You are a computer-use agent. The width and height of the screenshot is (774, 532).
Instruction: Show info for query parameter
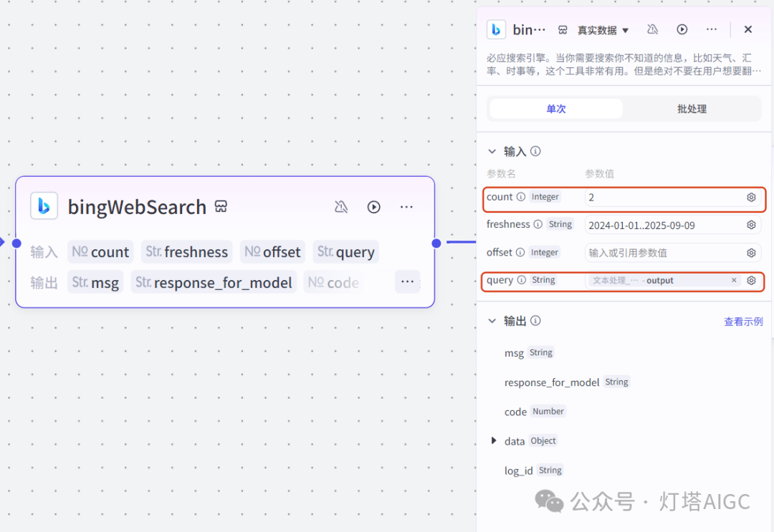point(522,280)
